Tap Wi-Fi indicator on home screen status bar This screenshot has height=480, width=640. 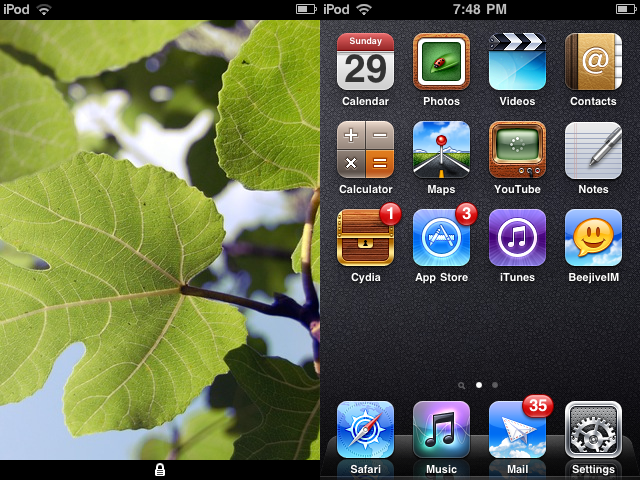(364, 9)
